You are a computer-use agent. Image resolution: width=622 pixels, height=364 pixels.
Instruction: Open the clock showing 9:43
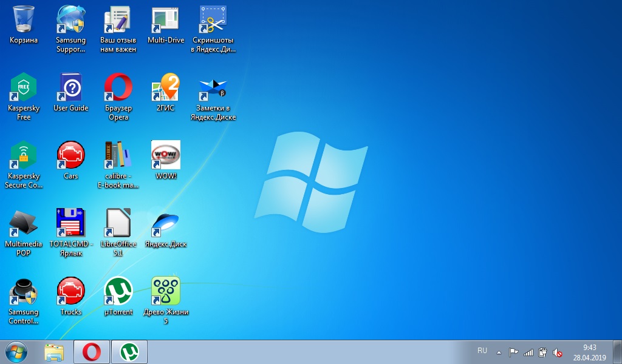(x=589, y=352)
